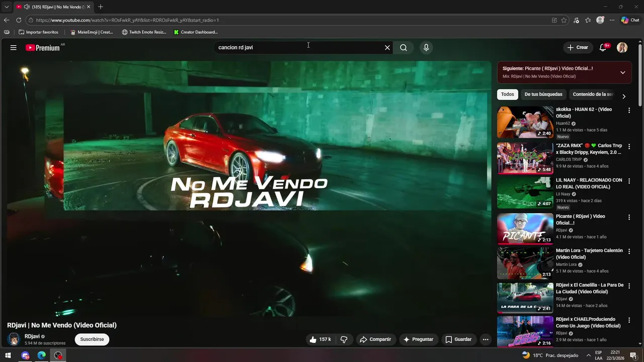Image resolution: width=644 pixels, height=362 pixels.
Task: Open the browser tab search dropdown
Action: [x=7, y=7]
